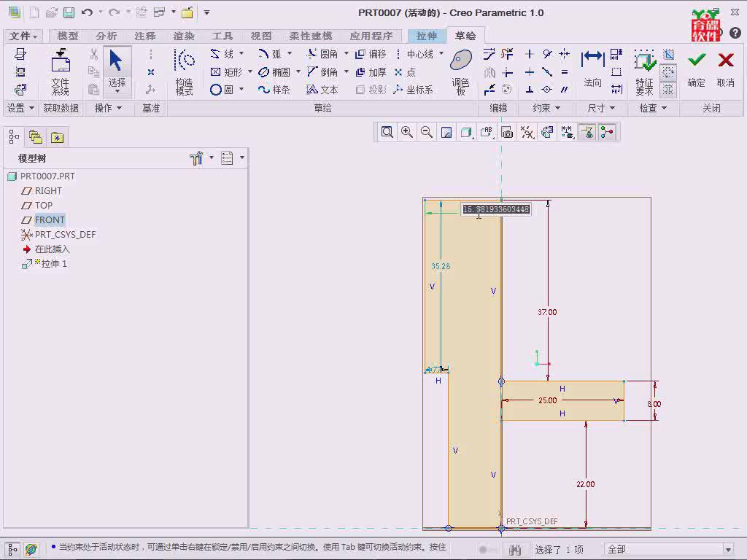
Task: Toggle the second-to-last graphics toolbar display button
Action: (587, 132)
